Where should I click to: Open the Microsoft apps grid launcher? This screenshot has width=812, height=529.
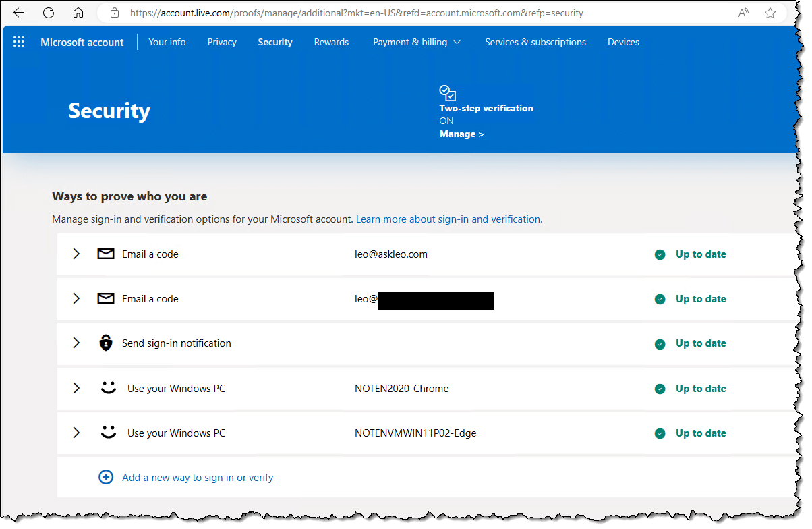(x=19, y=42)
